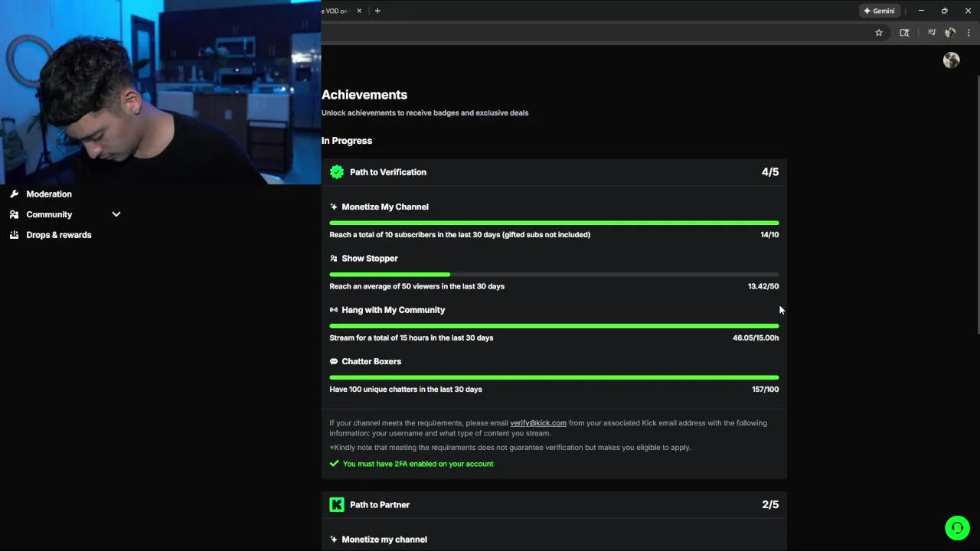Screen dimensions: 980x551
Task: Click 'Stream for a total of 15 hours' text
Action: [411, 337]
